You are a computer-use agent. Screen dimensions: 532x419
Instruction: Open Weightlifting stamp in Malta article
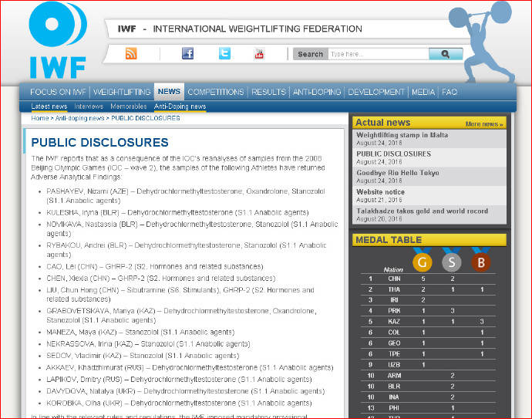[402, 135]
